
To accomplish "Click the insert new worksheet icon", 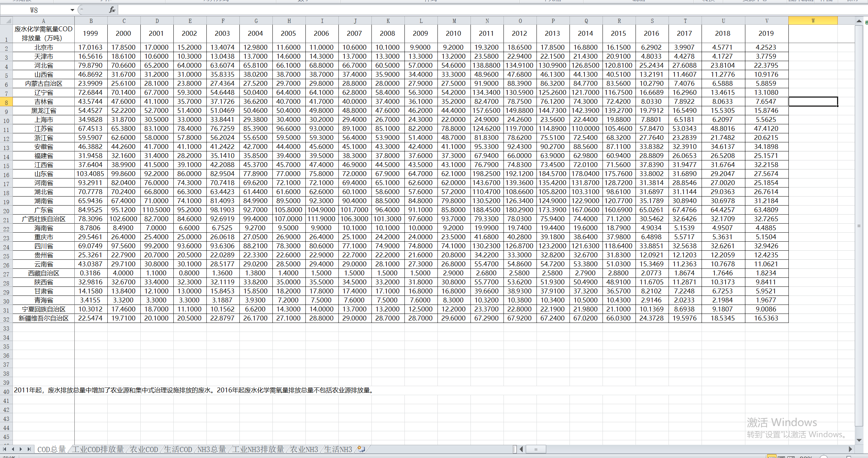I will 361,449.
